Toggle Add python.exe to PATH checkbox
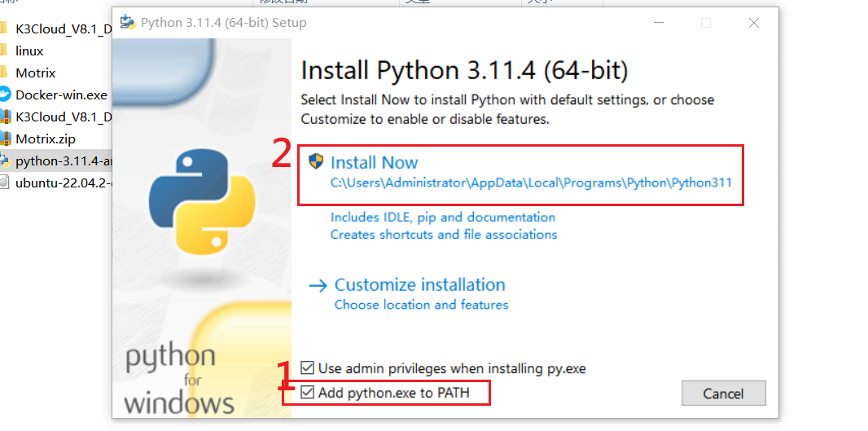Image resolution: width=868 pixels, height=431 pixels. (x=307, y=393)
